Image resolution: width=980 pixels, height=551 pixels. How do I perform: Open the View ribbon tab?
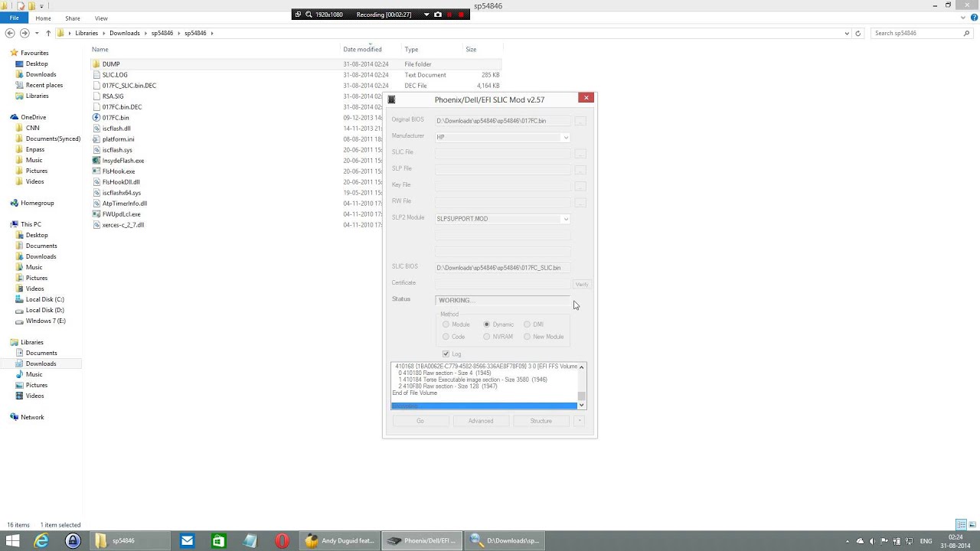pyautogui.click(x=101, y=18)
